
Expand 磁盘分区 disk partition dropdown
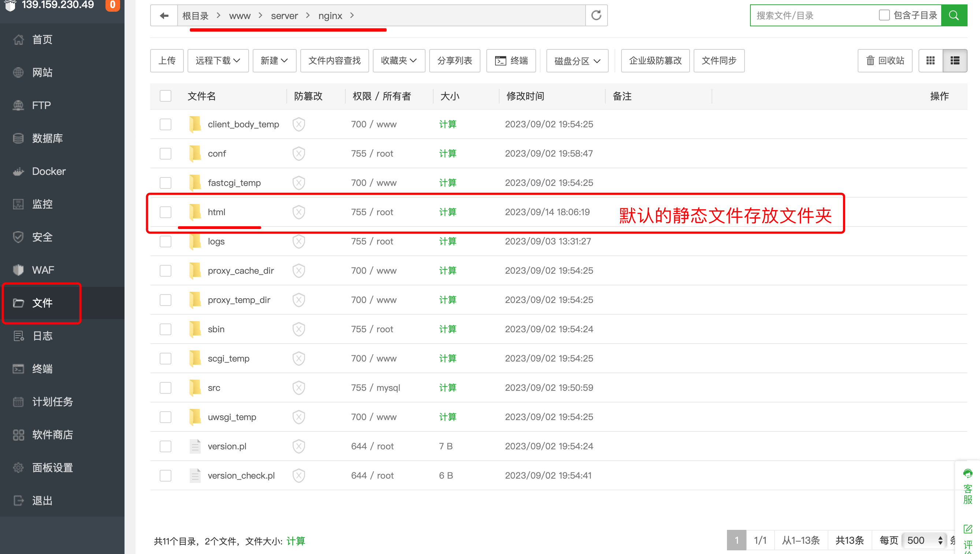(x=578, y=61)
